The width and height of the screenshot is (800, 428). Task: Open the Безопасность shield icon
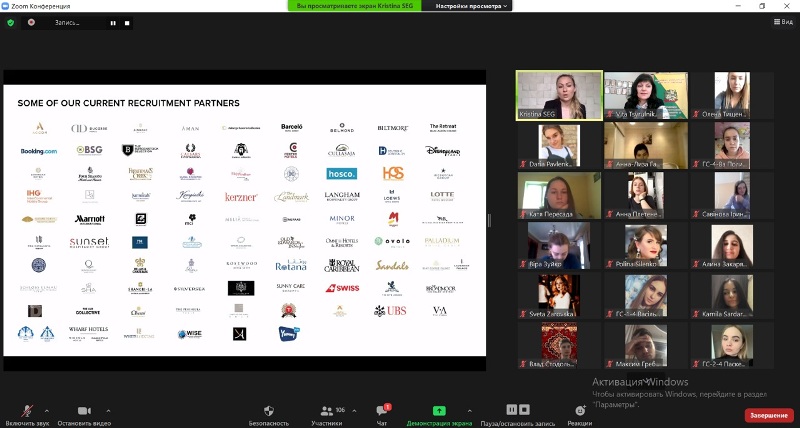point(269,411)
